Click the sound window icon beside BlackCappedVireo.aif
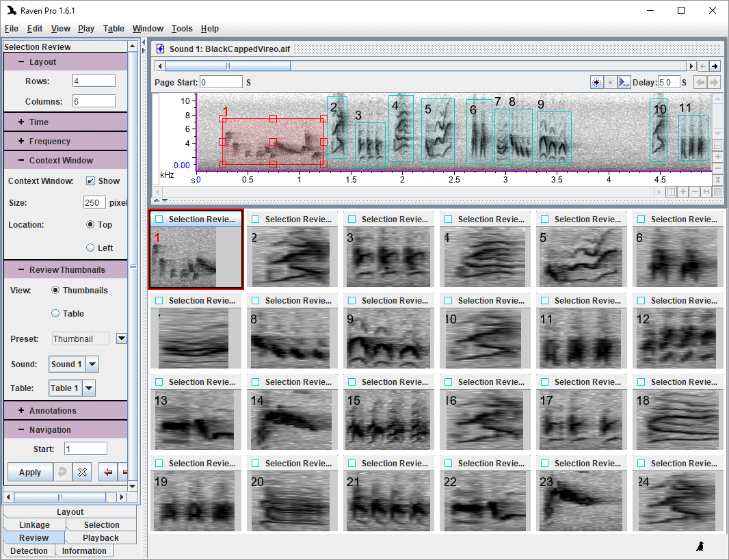The width and height of the screenshot is (729, 560). [160, 49]
